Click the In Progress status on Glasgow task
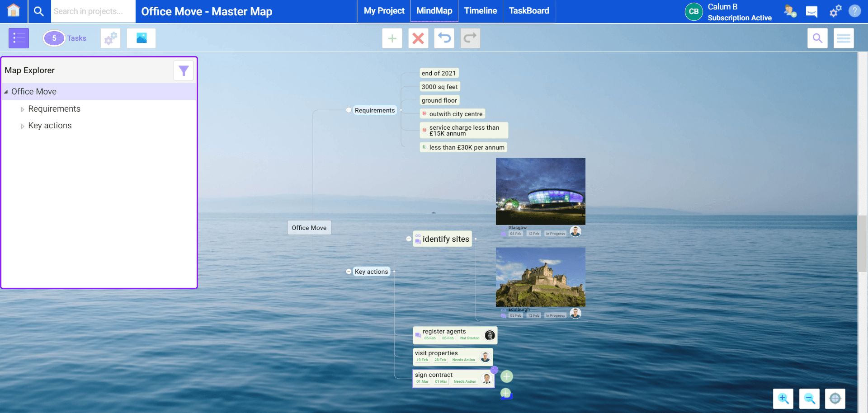The image size is (868, 413). pos(555,233)
